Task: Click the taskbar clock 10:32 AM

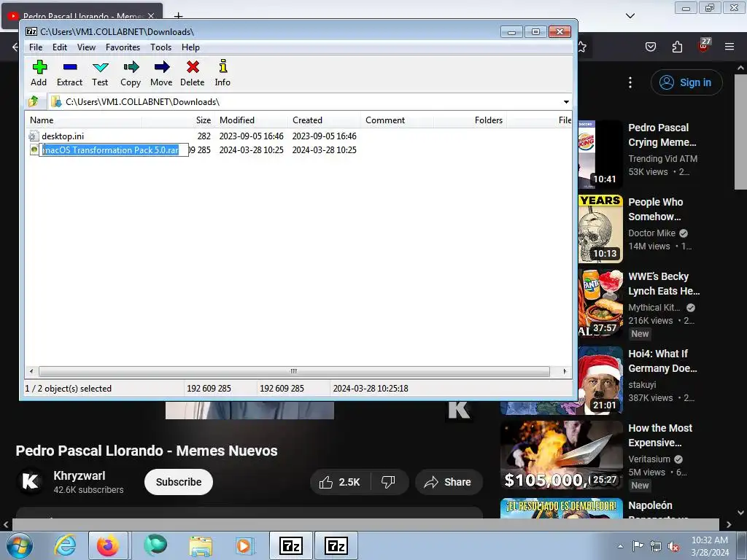Action: 709,546
